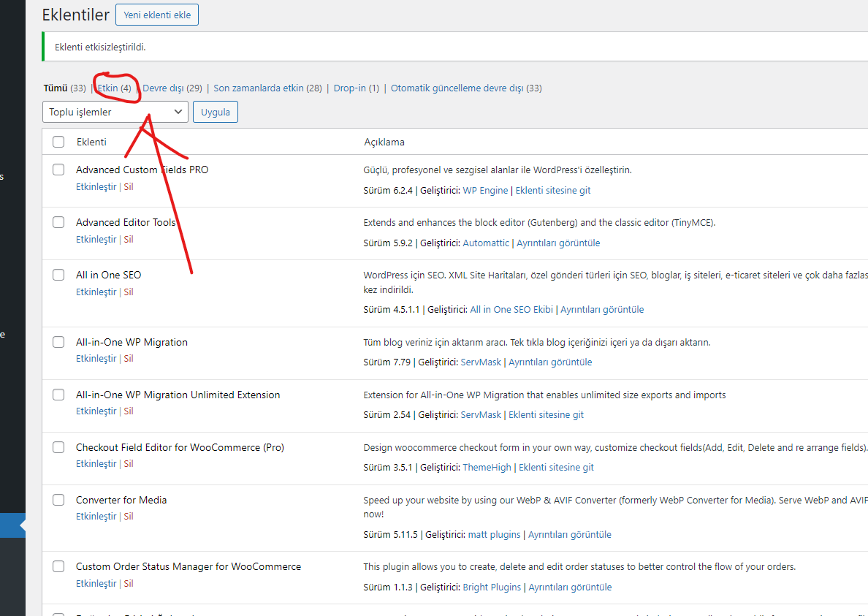Activate Custom Order Status Manager for WooCommerce
The height and width of the screenshot is (616, 868).
coord(96,583)
